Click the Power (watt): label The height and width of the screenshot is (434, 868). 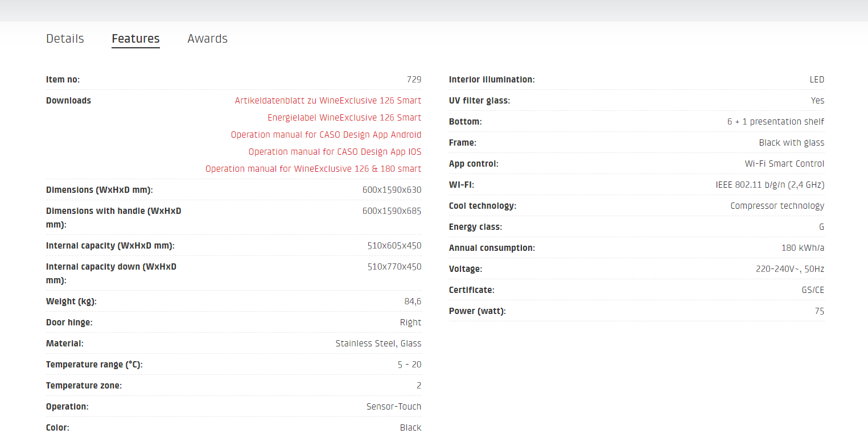pos(478,311)
